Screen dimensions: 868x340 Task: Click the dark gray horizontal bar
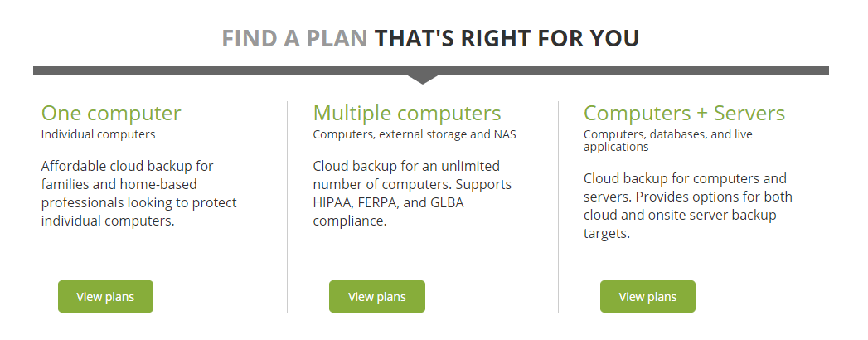pyautogui.click(x=430, y=70)
